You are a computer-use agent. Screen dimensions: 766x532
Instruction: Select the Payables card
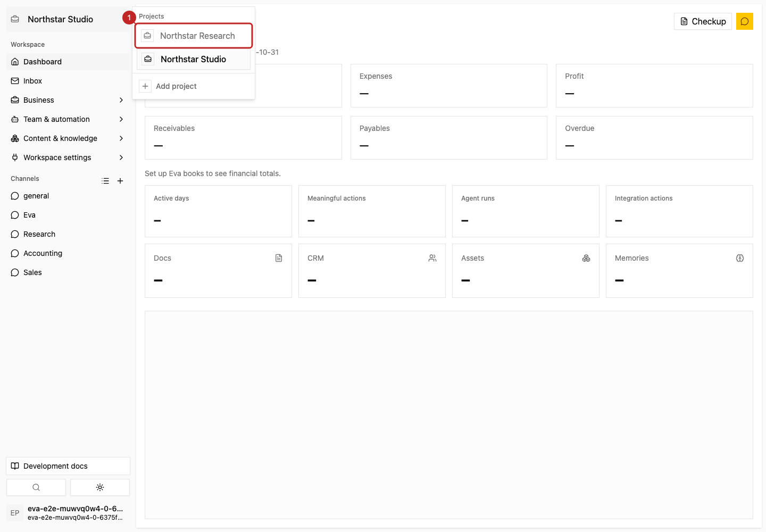pos(449,138)
